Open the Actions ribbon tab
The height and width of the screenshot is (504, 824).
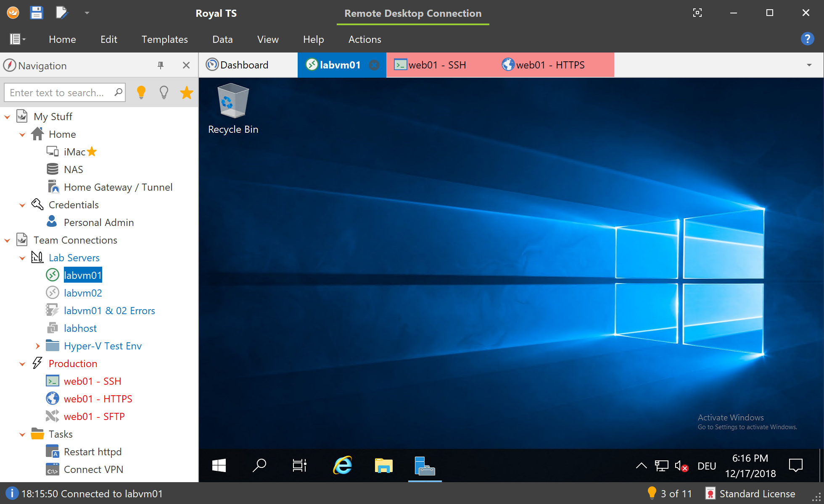click(365, 39)
